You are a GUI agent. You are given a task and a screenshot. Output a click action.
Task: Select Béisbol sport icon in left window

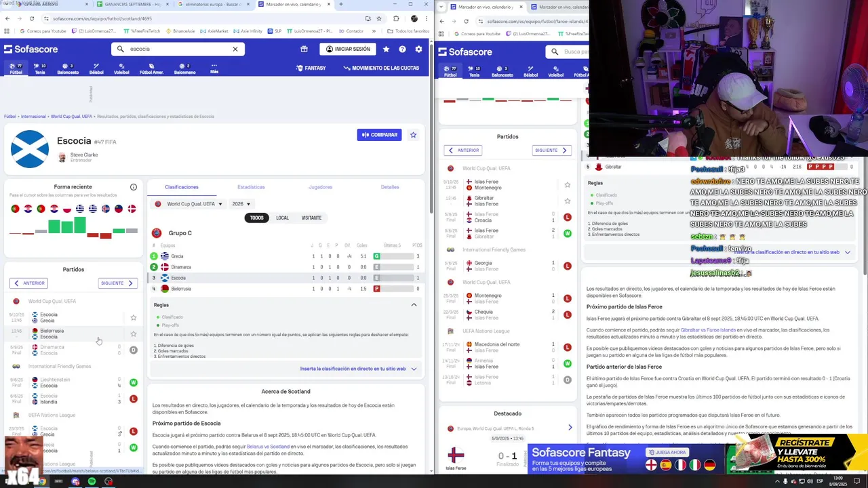(x=96, y=69)
